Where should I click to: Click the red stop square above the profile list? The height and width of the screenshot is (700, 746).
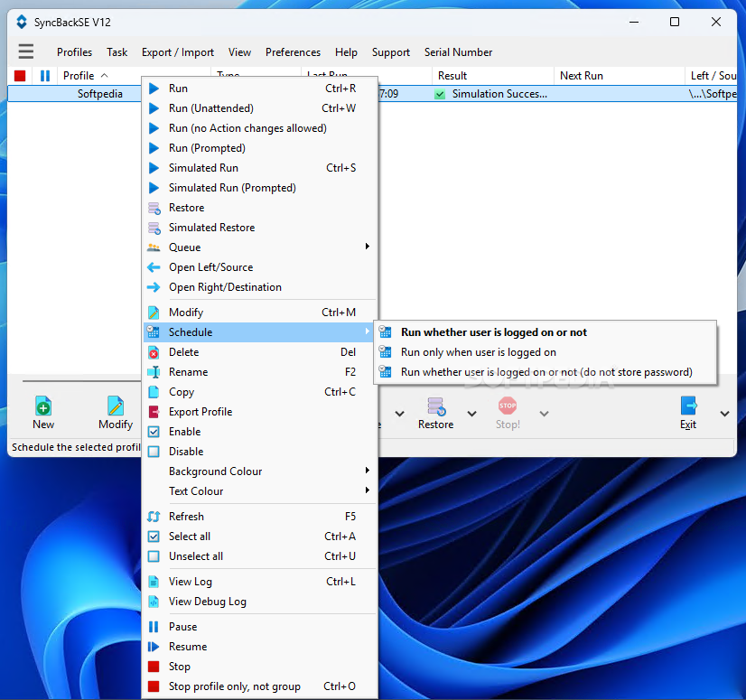pos(20,76)
